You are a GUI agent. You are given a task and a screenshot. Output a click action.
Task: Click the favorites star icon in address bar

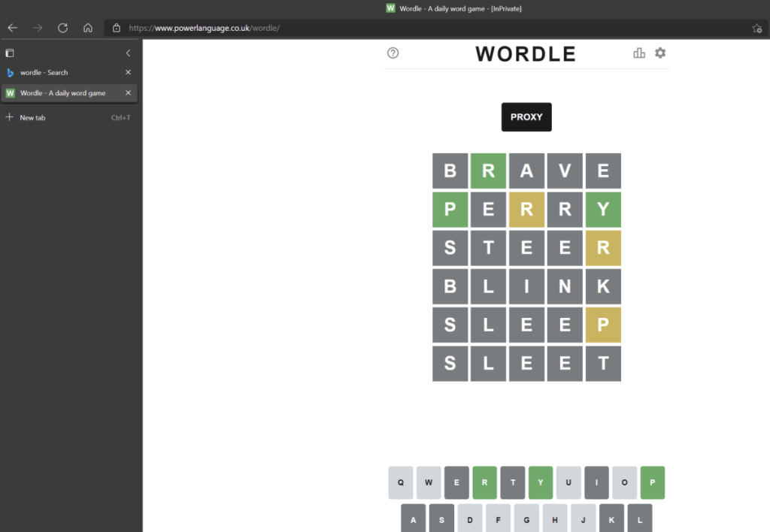coord(756,28)
